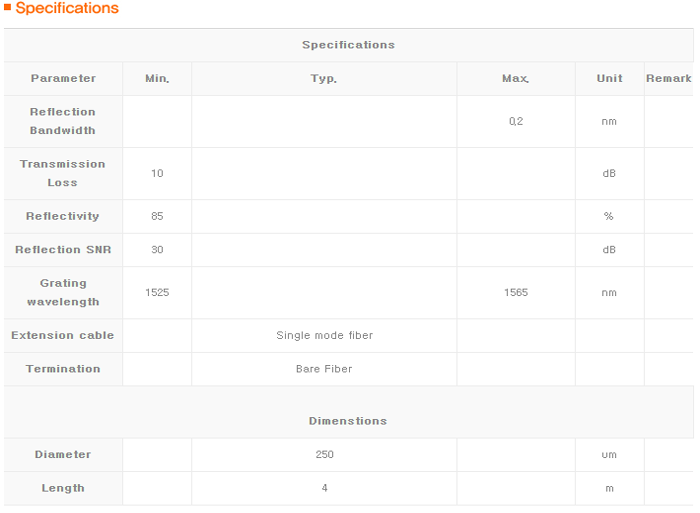
Task: Click the Single mode fiber cell
Action: (x=325, y=335)
